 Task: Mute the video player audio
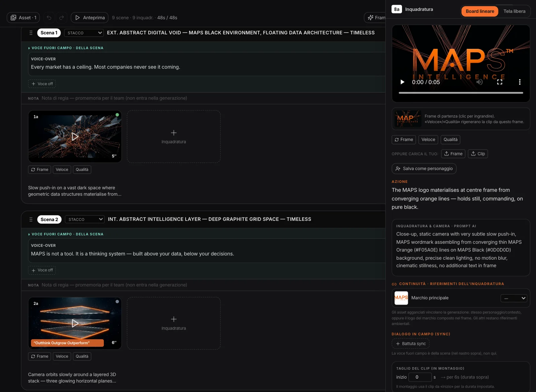click(480, 82)
